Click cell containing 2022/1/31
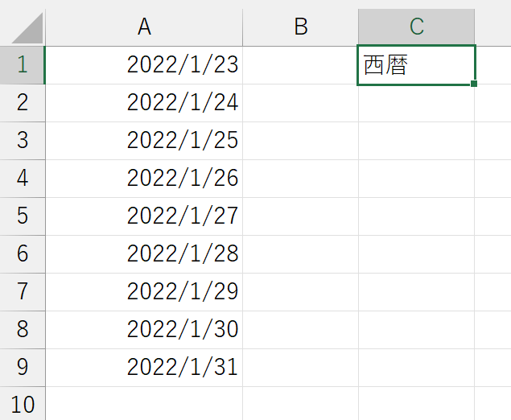511x420 pixels. 144,368
